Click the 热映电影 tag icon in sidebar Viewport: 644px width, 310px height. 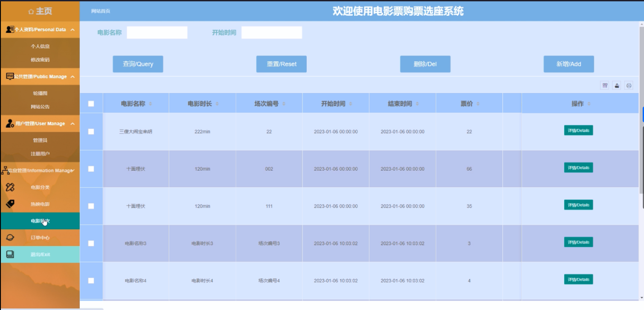coord(10,203)
